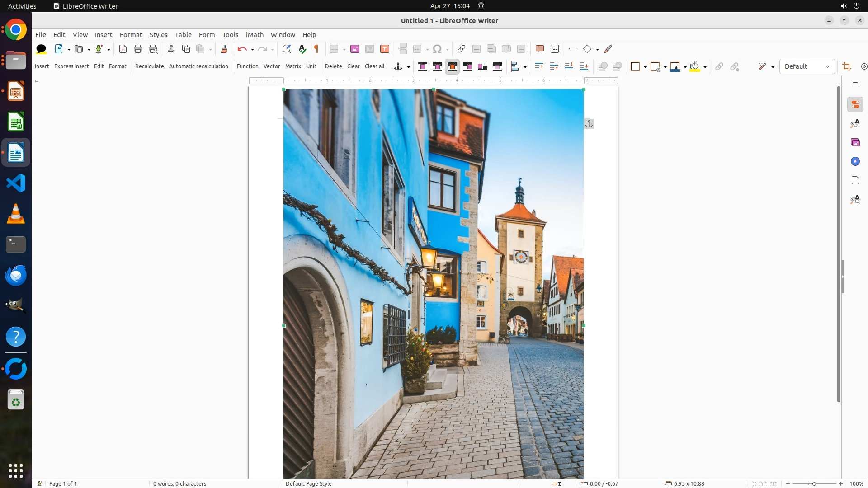Click the Insert Image toolbar icon
This screenshot has width=868, height=488.
pos(355,49)
